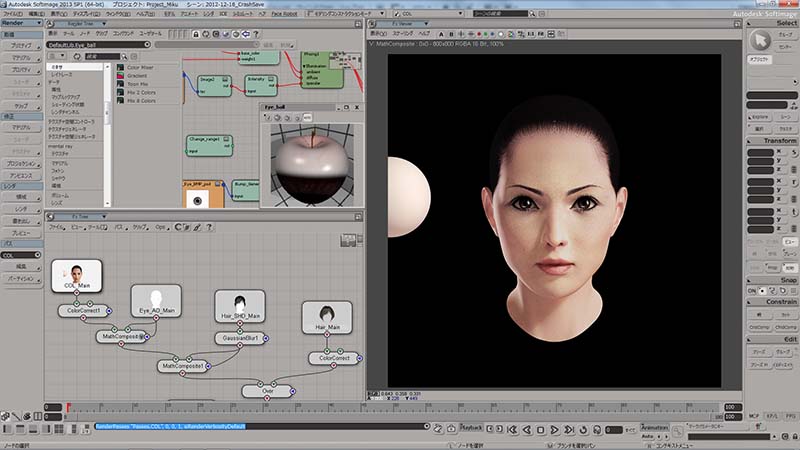This screenshot has width=800, height=450.
Task: Click the magnifier icon in preset search field
Action: click(x=124, y=57)
